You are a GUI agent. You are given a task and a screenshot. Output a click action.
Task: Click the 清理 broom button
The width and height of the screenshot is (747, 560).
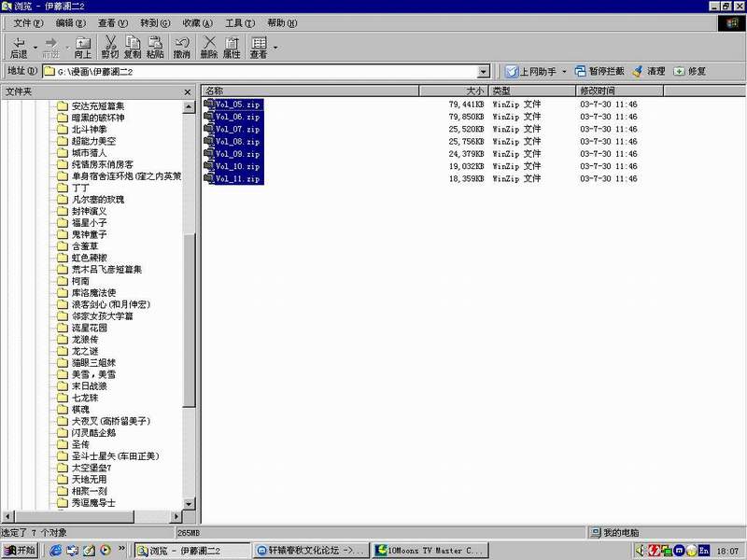coord(649,71)
